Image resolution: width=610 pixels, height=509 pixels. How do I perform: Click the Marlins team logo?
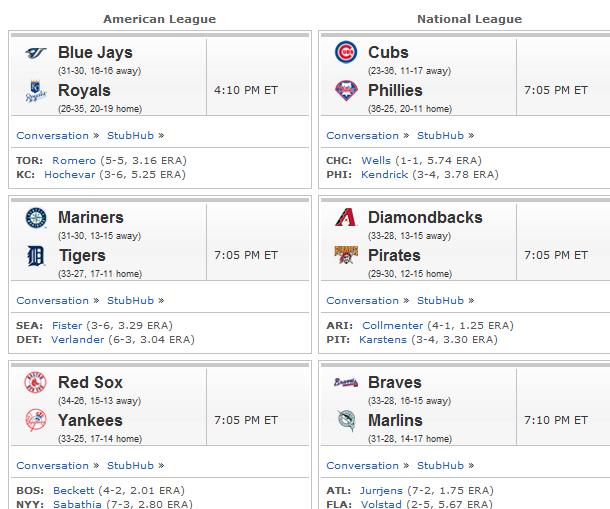tap(346, 420)
